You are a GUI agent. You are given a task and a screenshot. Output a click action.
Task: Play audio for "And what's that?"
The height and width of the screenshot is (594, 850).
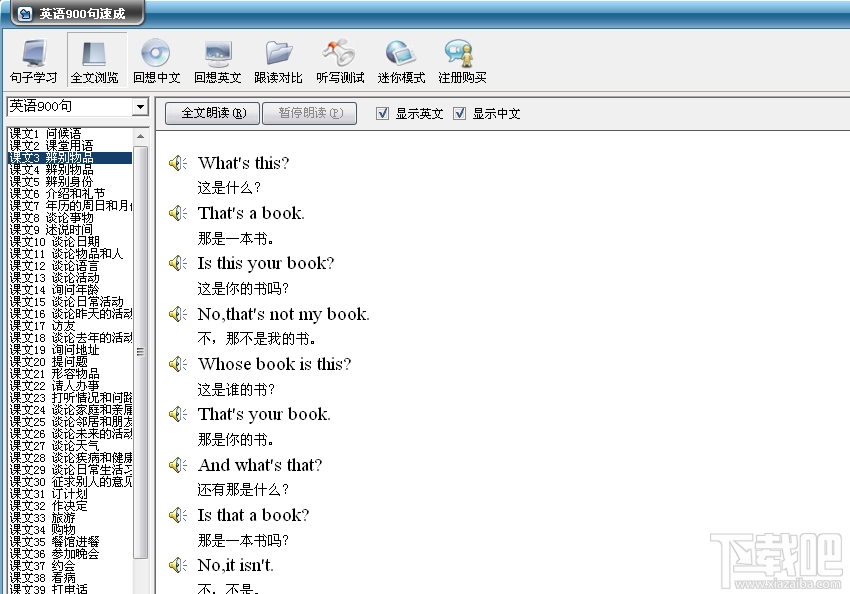pyautogui.click(x=177, y=465)
